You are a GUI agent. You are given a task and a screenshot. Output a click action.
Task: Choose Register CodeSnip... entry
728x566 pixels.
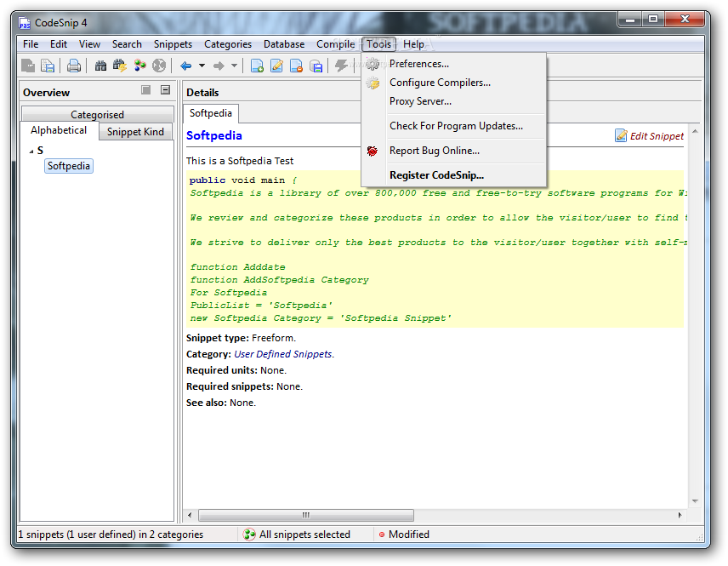(453, 175)
